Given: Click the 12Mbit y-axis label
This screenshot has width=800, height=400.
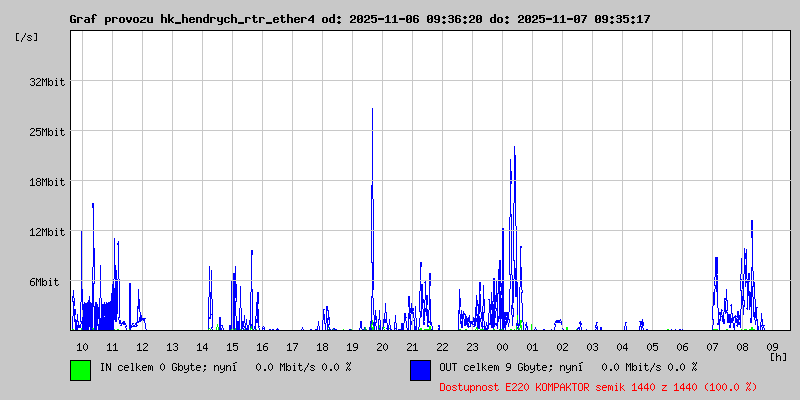Looking at the screenshot, I should click(x=47, y=232).
